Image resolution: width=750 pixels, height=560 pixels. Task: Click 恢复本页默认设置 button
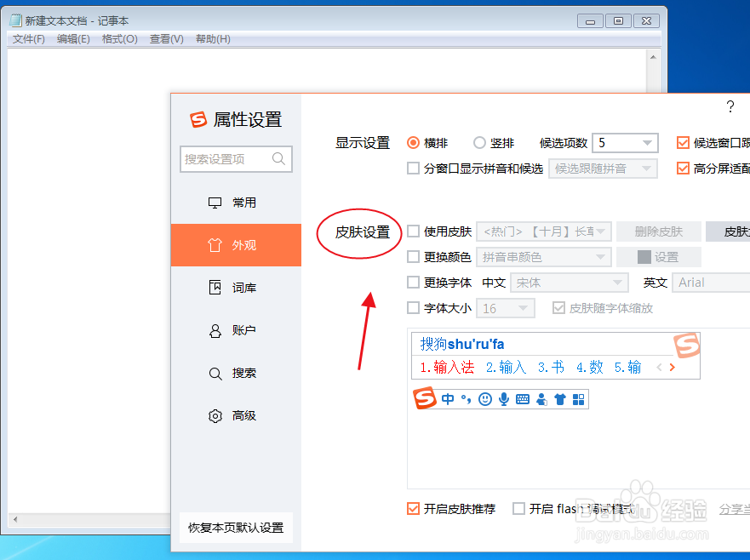pyautogui.click(x=236, y=528)
